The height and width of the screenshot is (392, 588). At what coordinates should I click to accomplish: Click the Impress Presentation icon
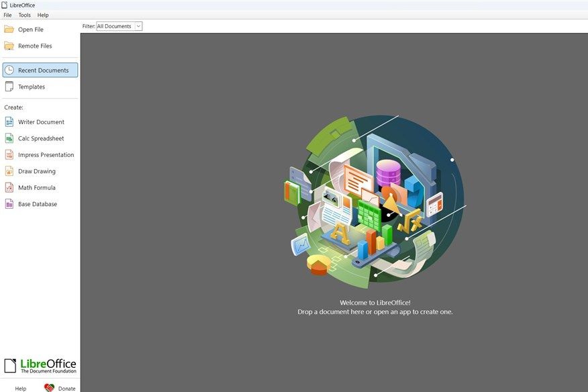point(9,155)
